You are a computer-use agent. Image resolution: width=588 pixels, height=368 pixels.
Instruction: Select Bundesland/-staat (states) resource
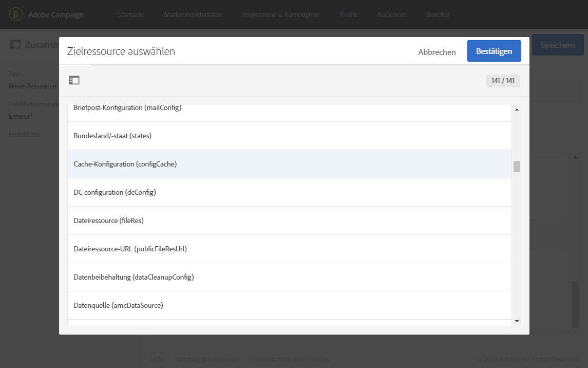(x=289, y=136)
